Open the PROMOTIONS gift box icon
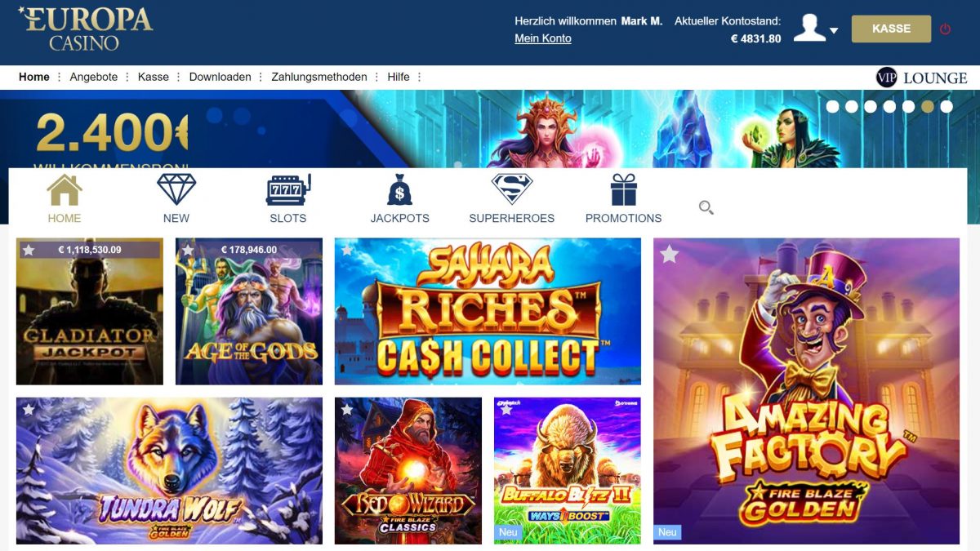 click(x=624, y=190)
